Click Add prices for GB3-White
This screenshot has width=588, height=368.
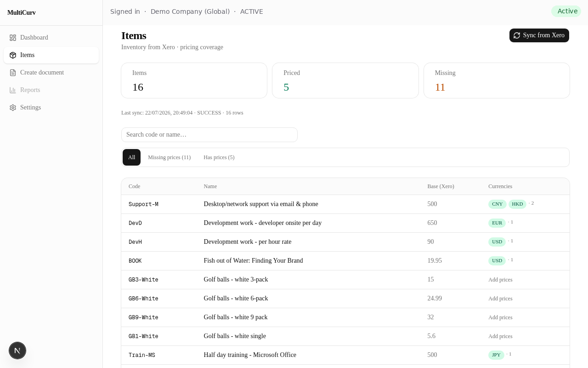point(500,280)
